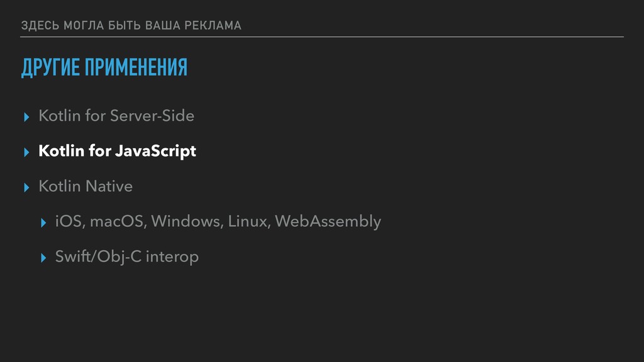Click the sub-bullet arrow before Swift/Obj-C interop
Screen dimensions: 644x362
43,258
